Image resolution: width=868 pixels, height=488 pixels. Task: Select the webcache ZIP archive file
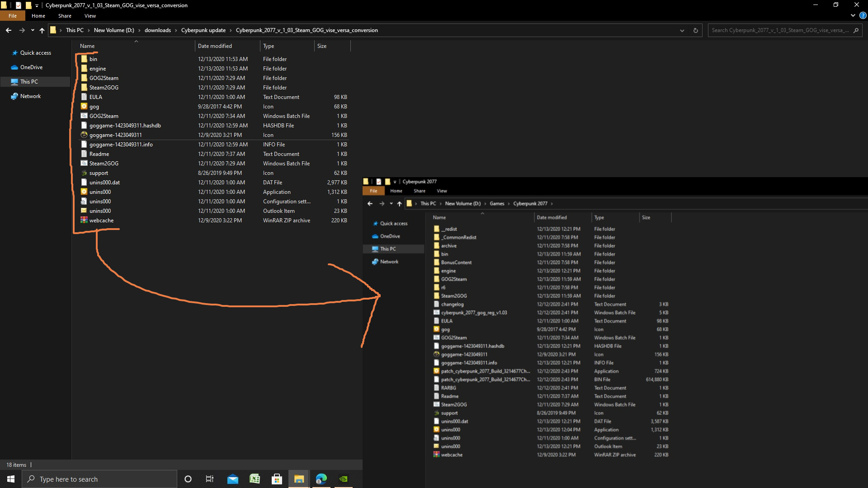point(101,221)
